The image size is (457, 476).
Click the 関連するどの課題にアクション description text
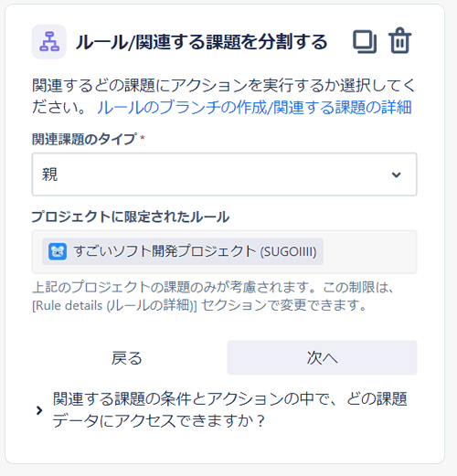click(x=224, y=96)
